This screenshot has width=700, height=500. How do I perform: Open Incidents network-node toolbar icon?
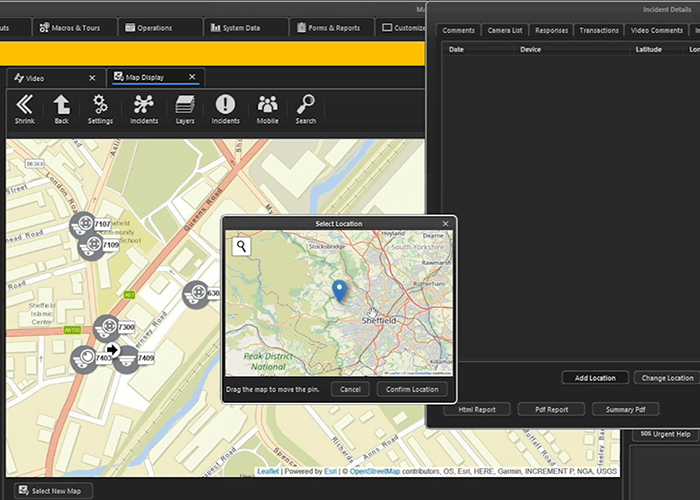(144, 109)
